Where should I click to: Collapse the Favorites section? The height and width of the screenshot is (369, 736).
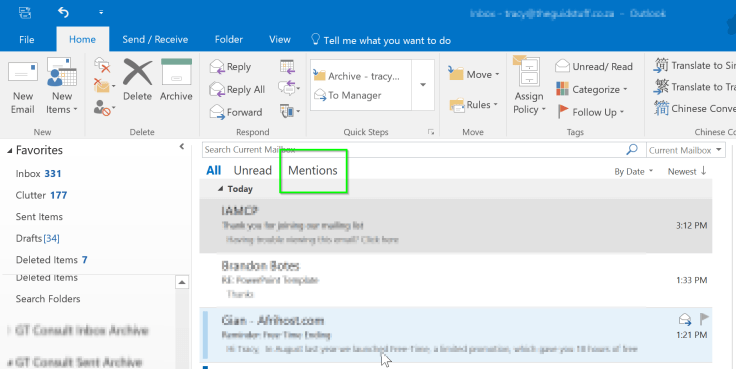tap(10, 151)
